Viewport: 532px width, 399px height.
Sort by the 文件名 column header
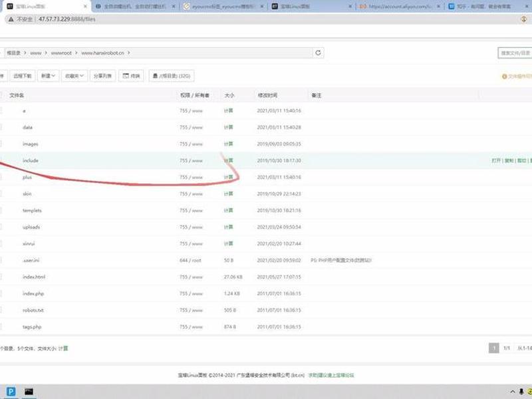click(x=17, y=95)
